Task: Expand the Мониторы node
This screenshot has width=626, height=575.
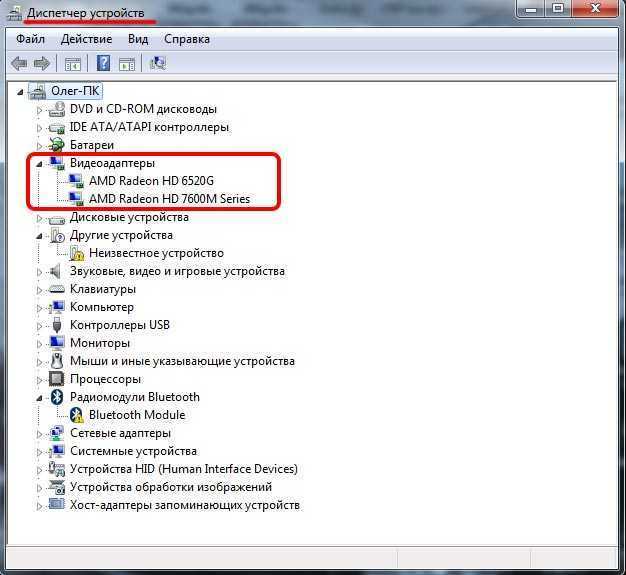Action: (39, 344)
